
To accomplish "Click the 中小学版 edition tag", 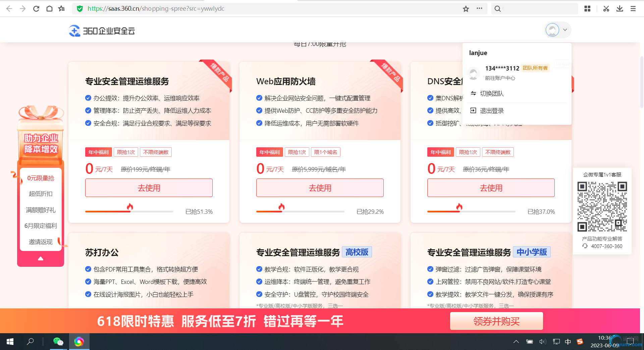I will [x=532, y=252].
